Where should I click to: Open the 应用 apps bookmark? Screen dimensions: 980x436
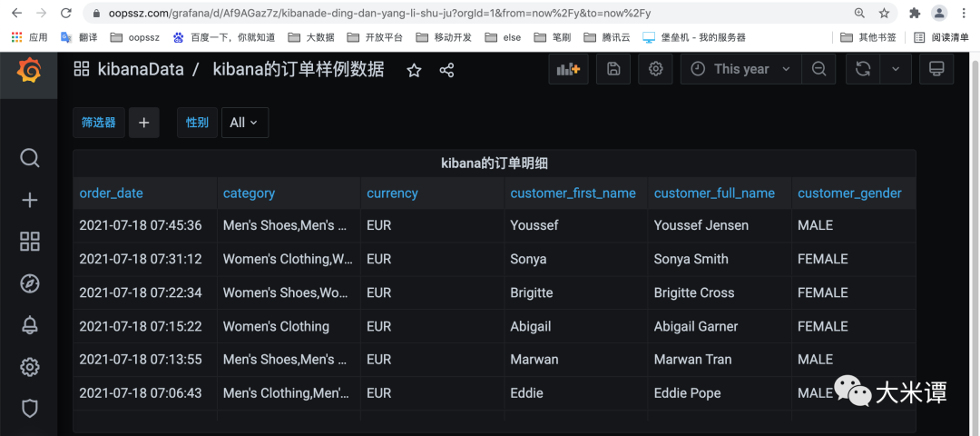[29, 37]
